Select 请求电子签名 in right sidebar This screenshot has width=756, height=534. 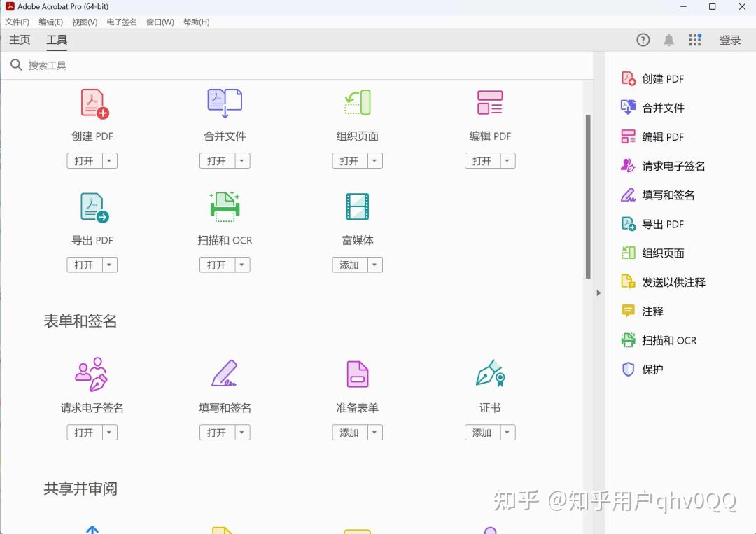pyautogui.click(x=663, y=166)
